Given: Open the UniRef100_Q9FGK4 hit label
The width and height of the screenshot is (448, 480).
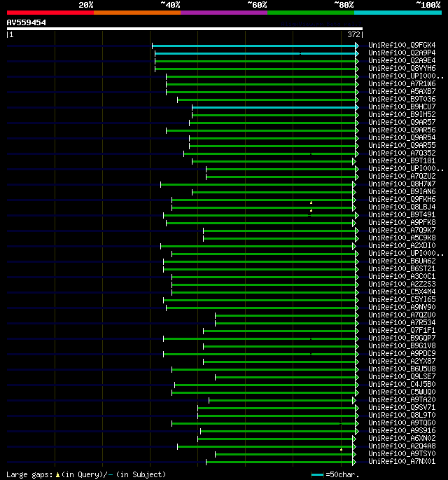Looking at the screenshot, I should (x=402, y=46).
